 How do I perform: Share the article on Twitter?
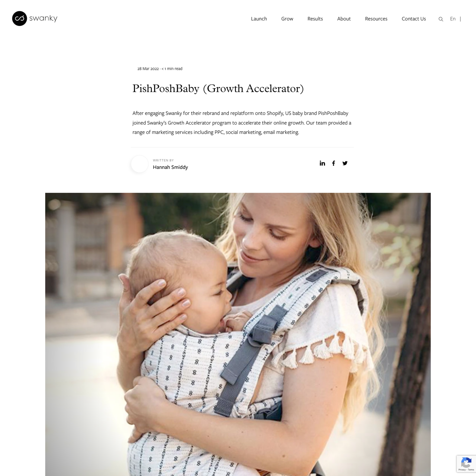345,163
